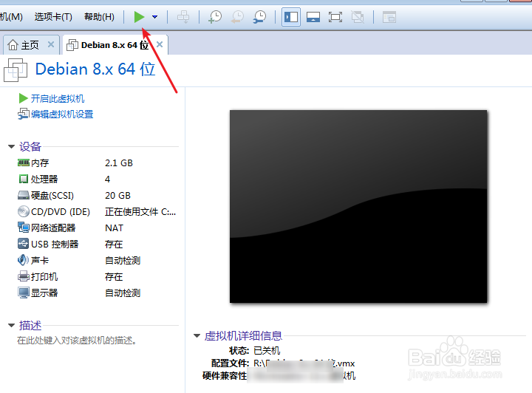Click the 开启此虚拟机 link
532x393 pixels.
pyautogui.click(x=58, y=99)
